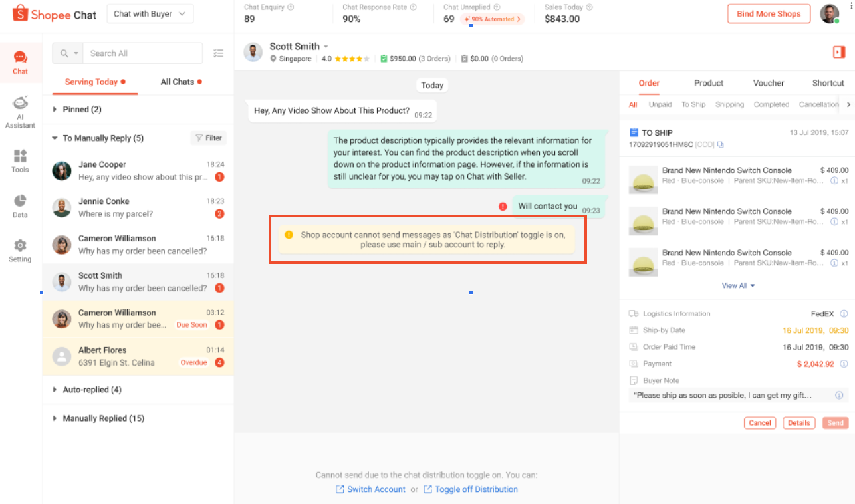
Task: Click the info icon beside FedEX
Action: 844,314
